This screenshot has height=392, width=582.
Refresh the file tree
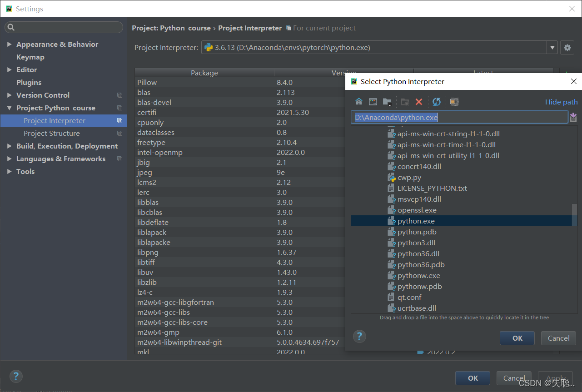pos(437,102)
